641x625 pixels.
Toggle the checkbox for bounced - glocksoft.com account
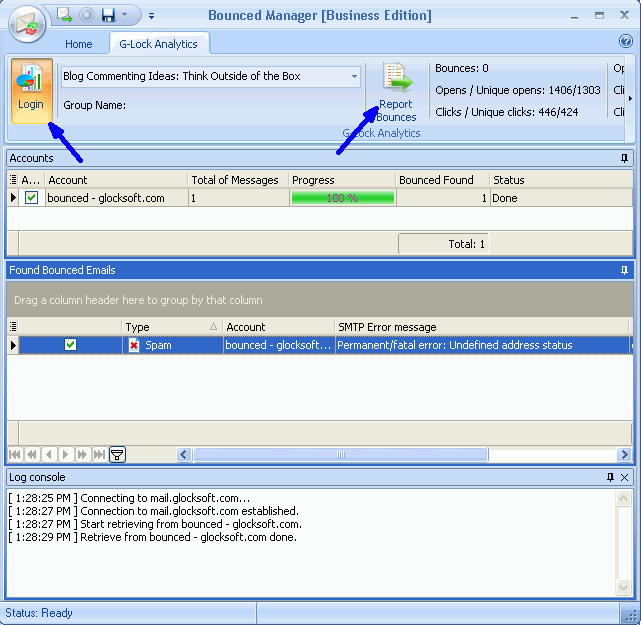coord(31,198)
